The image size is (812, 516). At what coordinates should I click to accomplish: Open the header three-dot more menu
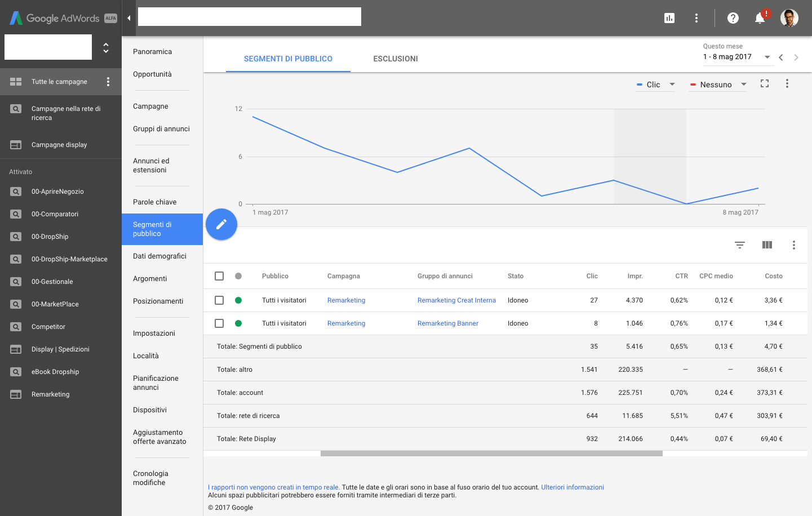coord(696,18)
